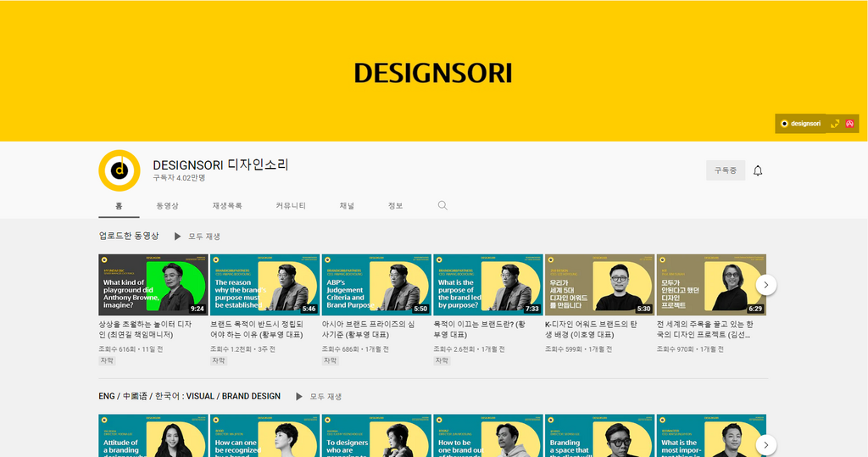868x457 pixels.
Task: Open the ENG / 中國语 / 한국어 : VISUAL / BRAND DESIGN heading
Action: [x=189, y=396]
